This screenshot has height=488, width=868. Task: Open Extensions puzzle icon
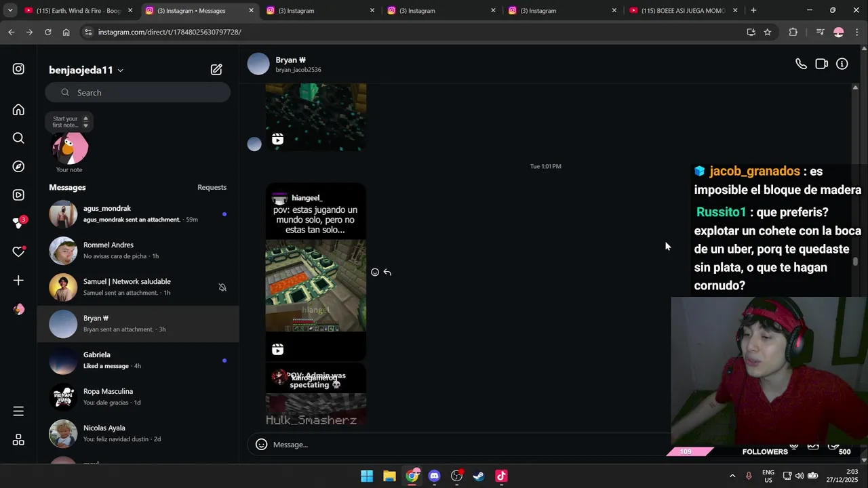pyautogui.click(x=793, y=32)
